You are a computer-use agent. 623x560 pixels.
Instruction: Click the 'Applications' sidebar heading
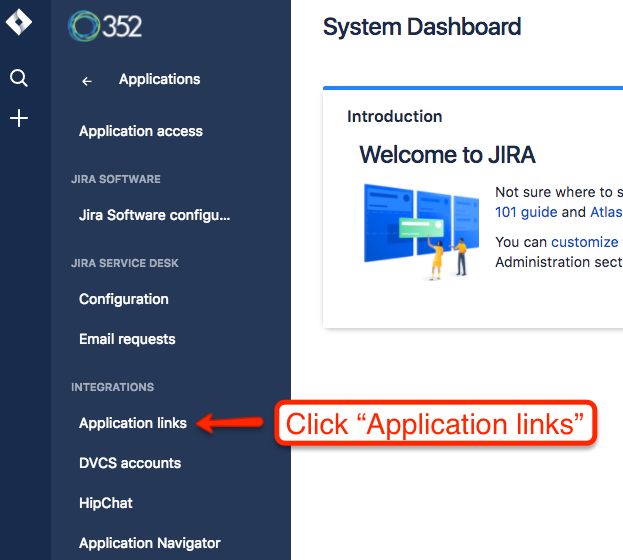coord(160,79)
